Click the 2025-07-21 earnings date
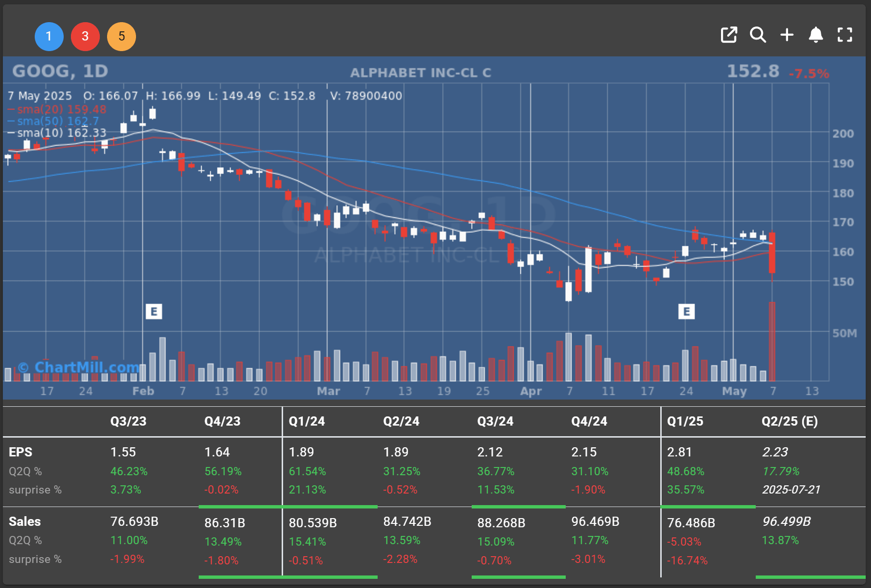This screenshot has height=588, width=871. [791, 490]
